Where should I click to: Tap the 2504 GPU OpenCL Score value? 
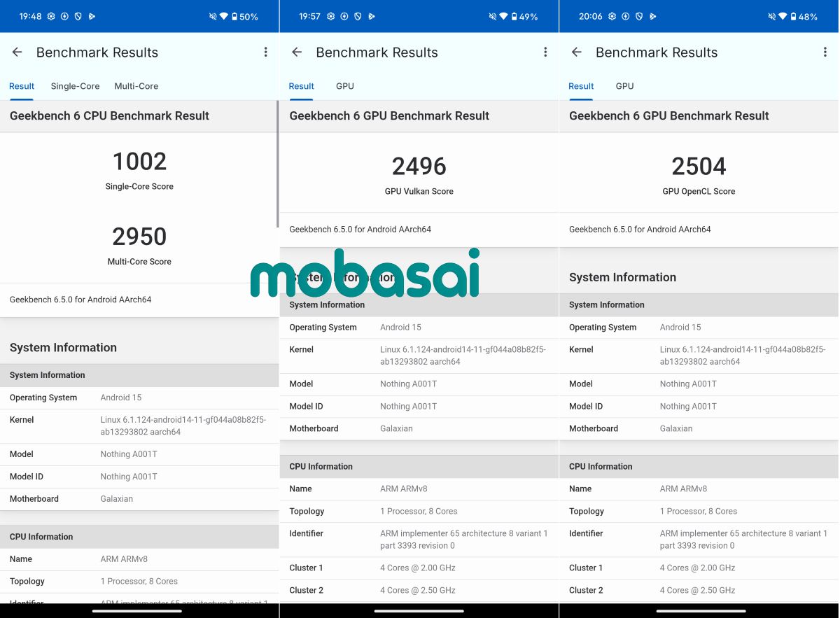pos(699,167)
